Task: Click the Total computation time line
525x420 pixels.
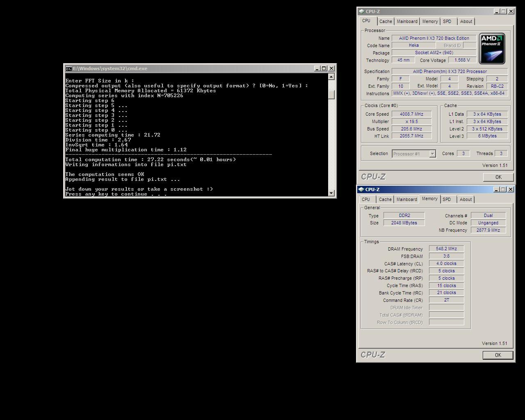Action: (x=151, y=160)
